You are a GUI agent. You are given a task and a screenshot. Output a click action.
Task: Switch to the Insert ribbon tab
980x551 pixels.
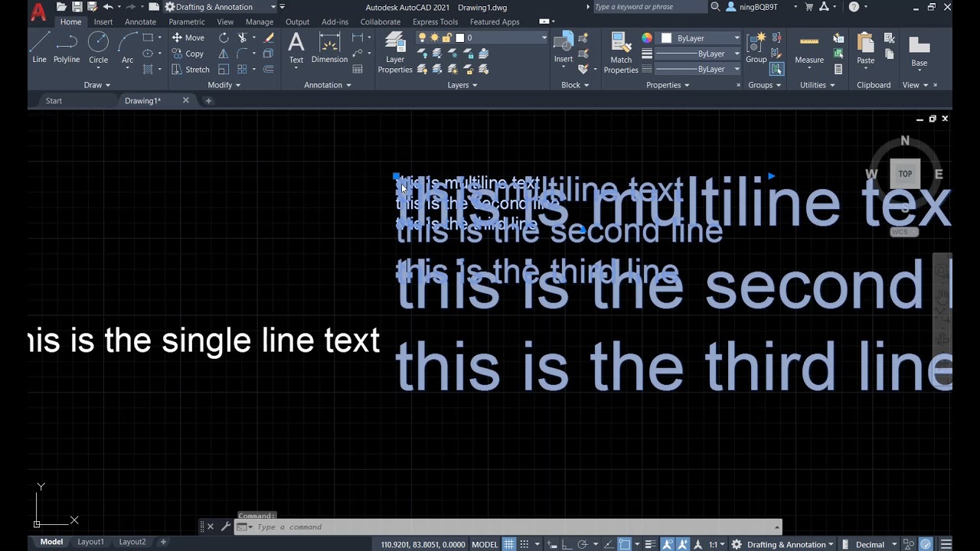click(103, 22)
